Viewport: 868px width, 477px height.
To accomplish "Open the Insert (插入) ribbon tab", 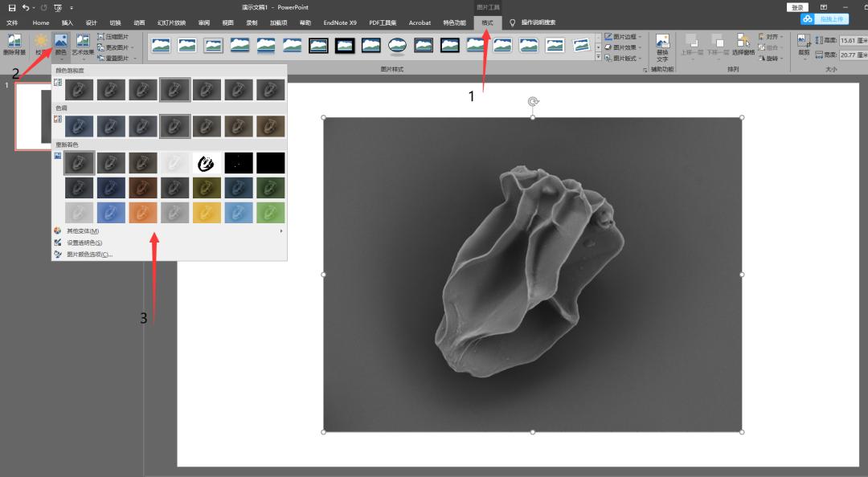I will point(67,22).
